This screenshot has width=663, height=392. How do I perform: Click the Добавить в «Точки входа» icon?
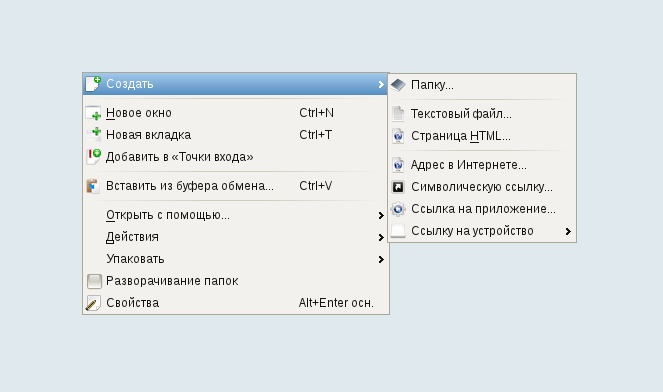tap(93, 156)
